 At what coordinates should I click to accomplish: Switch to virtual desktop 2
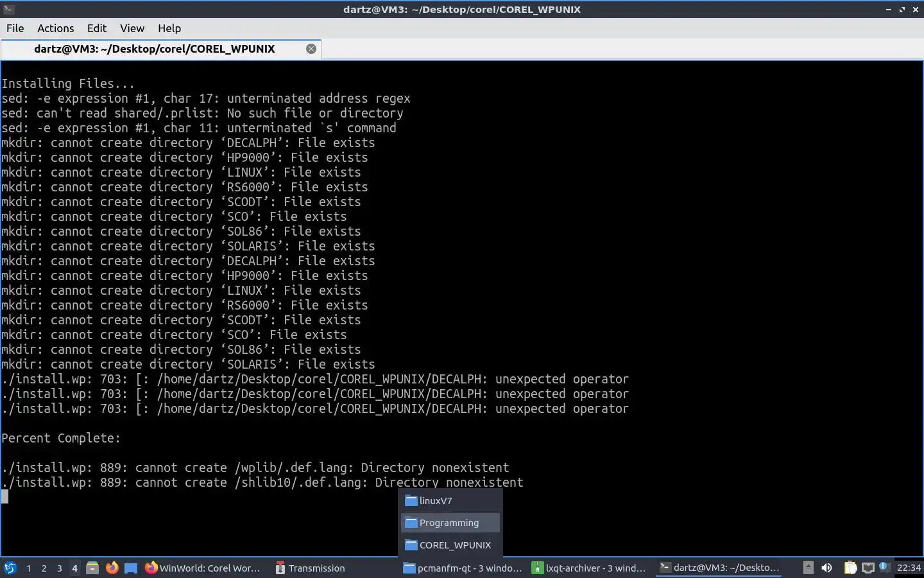coord(44,568)
